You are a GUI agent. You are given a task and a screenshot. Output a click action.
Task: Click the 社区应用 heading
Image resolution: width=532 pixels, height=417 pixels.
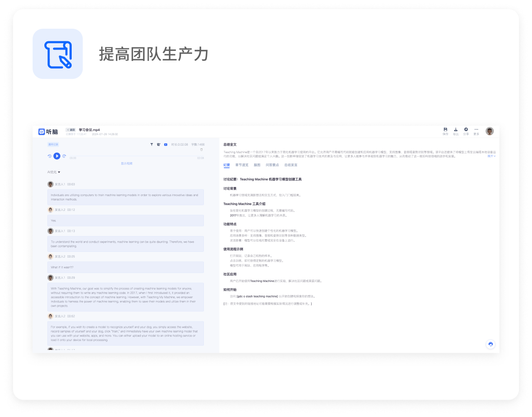[230, 274]
